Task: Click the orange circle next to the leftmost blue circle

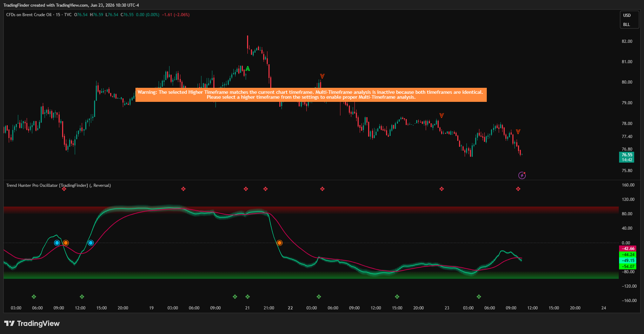Action: click(66, 243)
